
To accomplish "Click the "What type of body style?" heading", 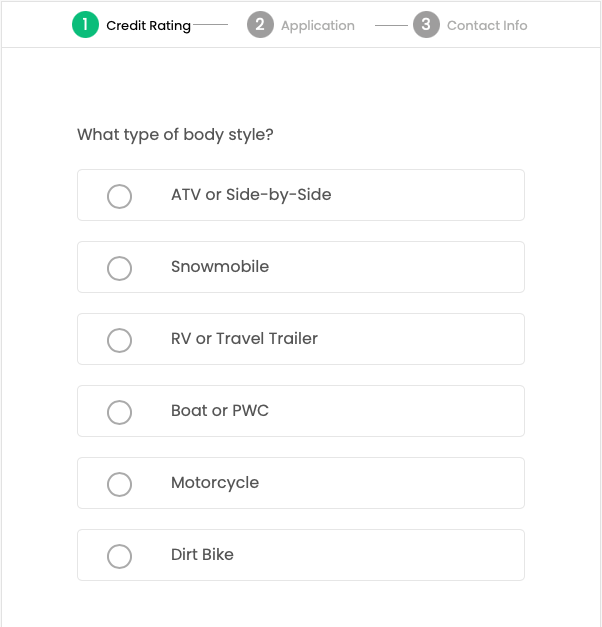I will (175, 135).
